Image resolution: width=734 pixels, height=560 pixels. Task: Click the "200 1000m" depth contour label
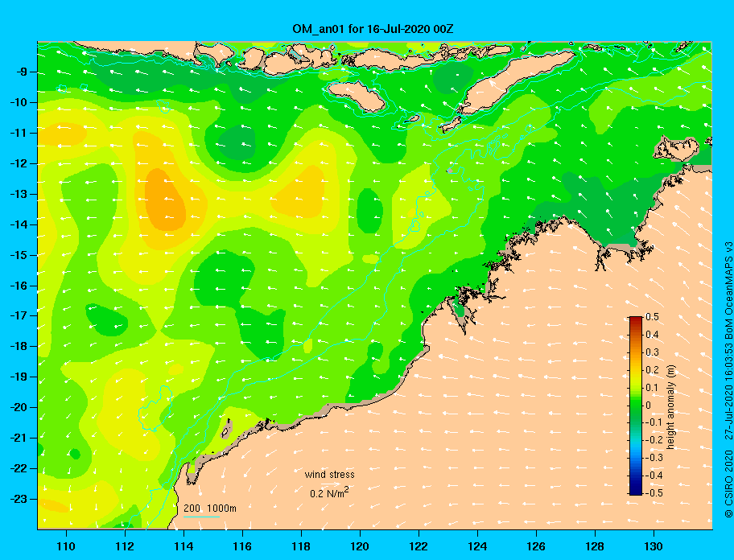[x=210, y=509]
